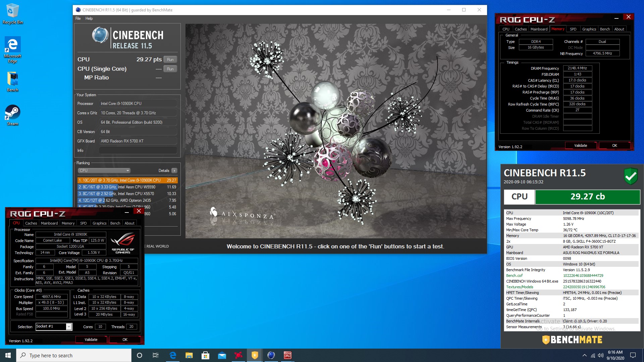The height and width of the screenshot is (362, 644).
Task: Launch Steam from the desktop
Action: 12,115
